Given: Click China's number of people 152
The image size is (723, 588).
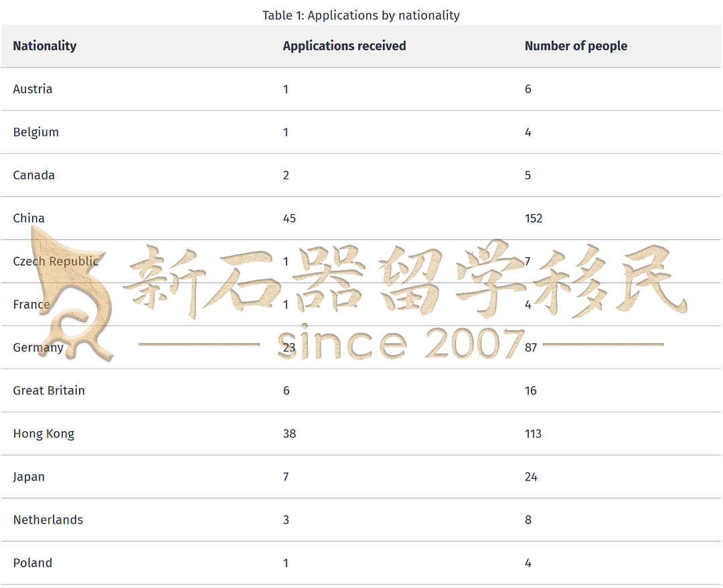Looking at the screenshot, I should (534, 218).
